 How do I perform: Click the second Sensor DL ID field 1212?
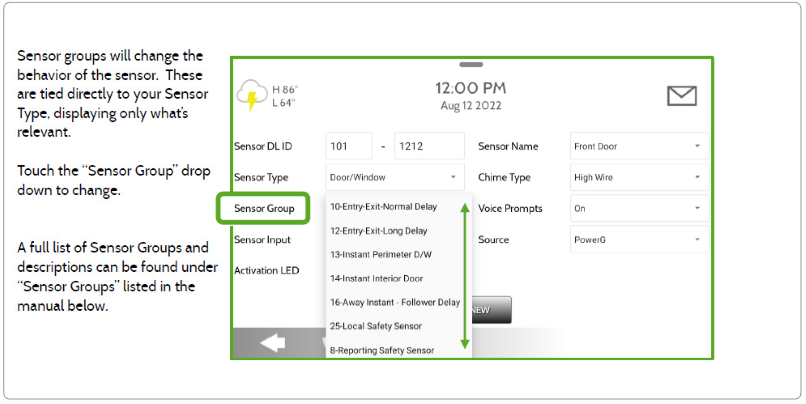(429, 146)
